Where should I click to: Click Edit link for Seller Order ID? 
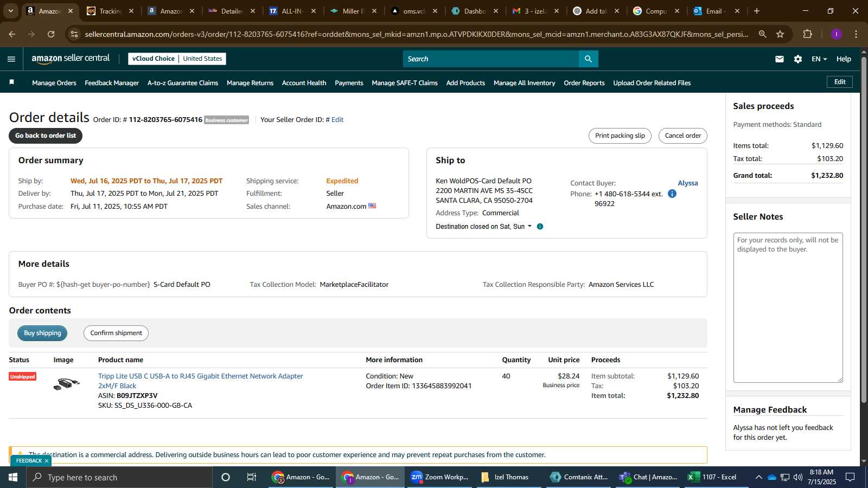click(x=337, y=120)
